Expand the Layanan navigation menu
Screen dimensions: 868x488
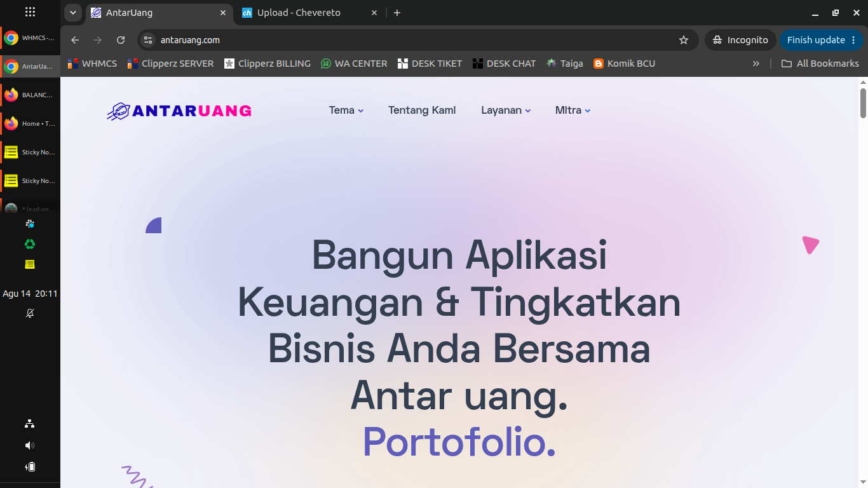click(506, 111)
